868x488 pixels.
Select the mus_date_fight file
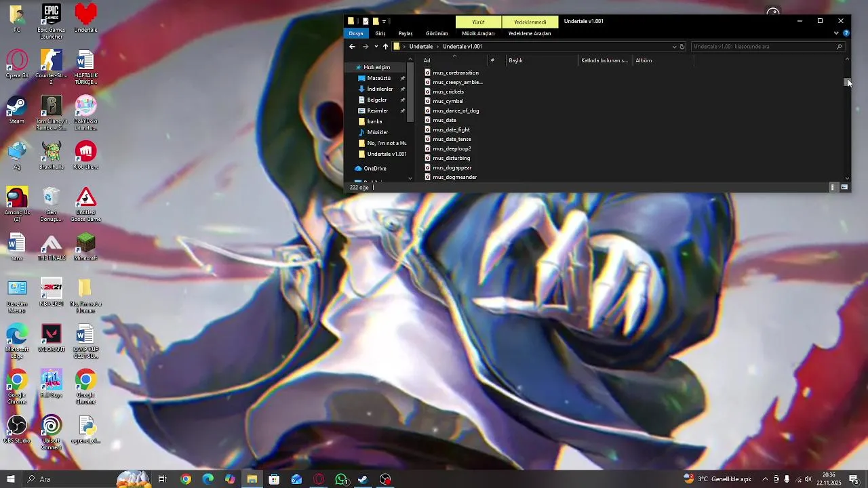pos(451,129)
